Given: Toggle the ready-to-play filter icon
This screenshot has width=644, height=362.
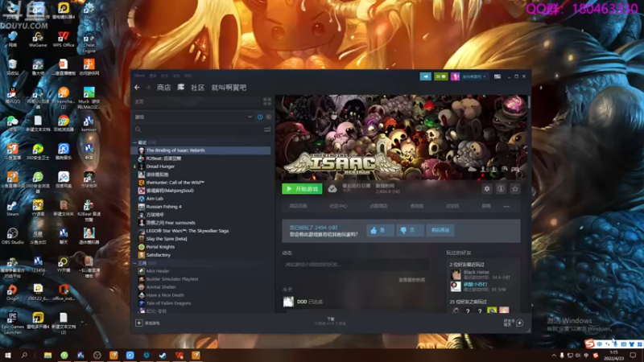Looking at the screenshot, I should pos(268,117).
